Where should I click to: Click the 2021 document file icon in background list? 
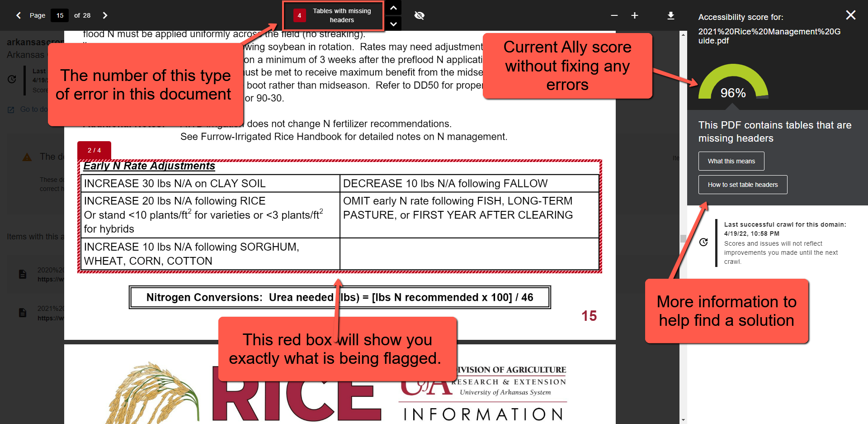click(23, 313)
